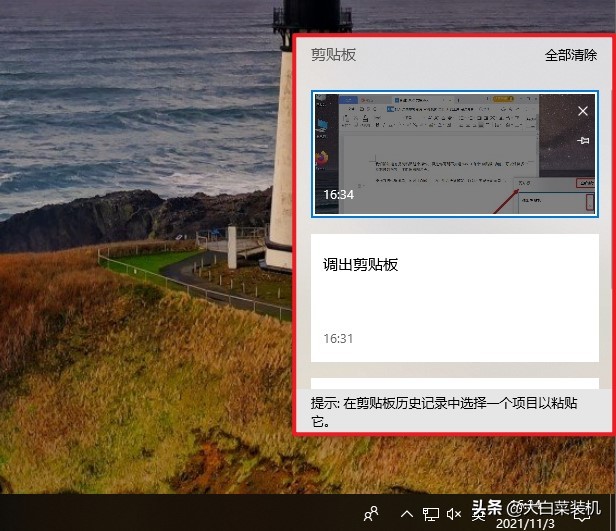Open the network status tray icon
616x531 pixels.
tap(431, 514)
